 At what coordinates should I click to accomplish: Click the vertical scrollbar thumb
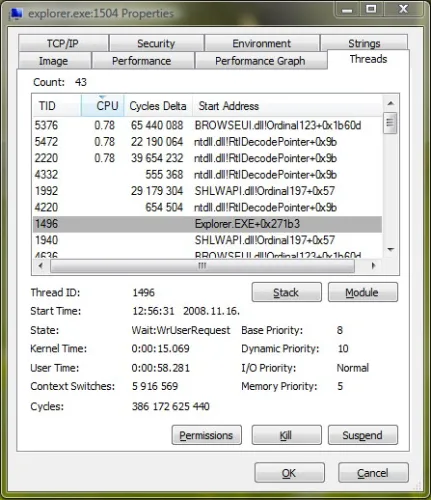pos(390,123)
